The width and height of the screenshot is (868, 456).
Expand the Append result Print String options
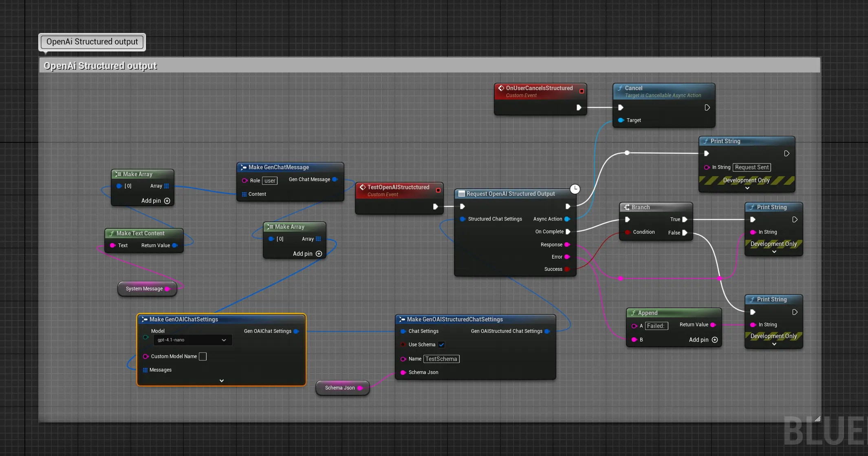coord(774,344)
